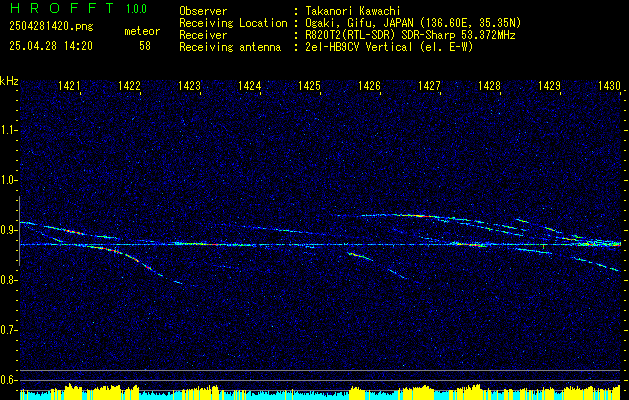Viewport: 629px width, 400px height.
Task: Click the 1428 time axis marker
Action: point(490,86)
